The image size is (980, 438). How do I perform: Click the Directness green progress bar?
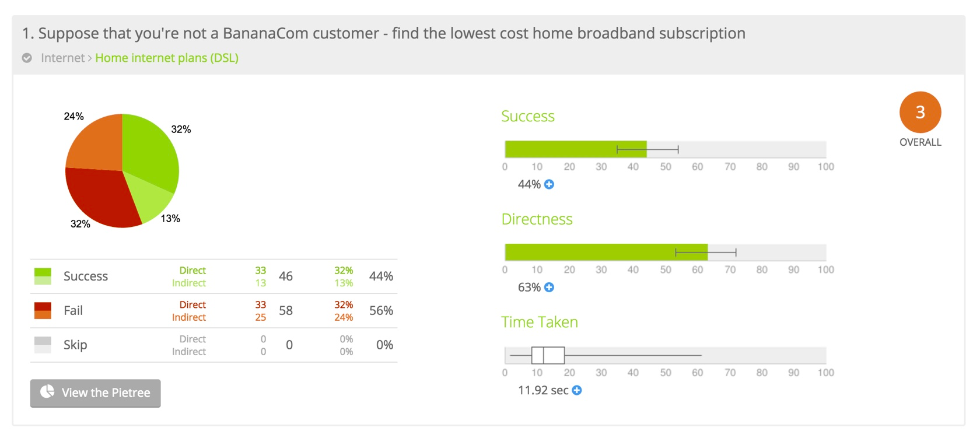606,253
